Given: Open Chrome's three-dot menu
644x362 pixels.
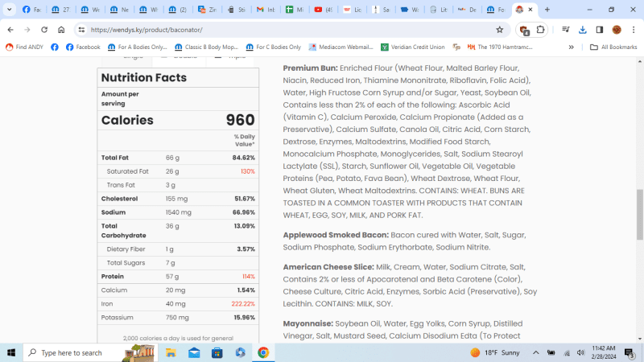Looking at the screenshot, I should pos(632,30).
